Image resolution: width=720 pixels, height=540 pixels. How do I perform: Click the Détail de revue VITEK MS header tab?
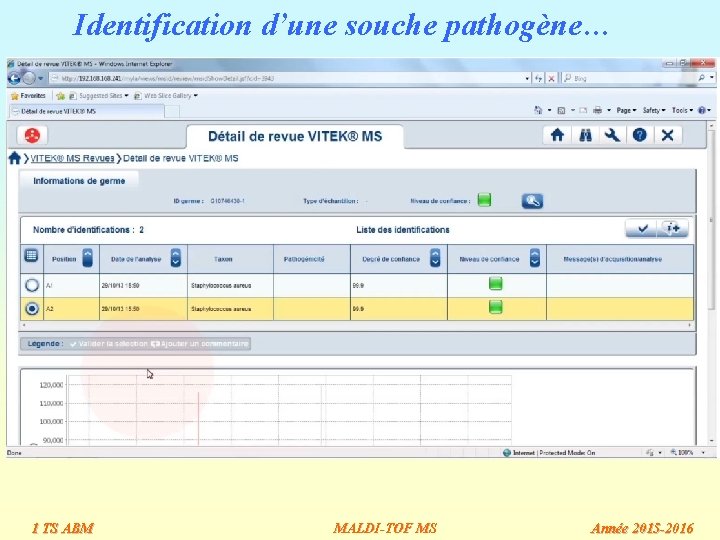tap(295, 136)
